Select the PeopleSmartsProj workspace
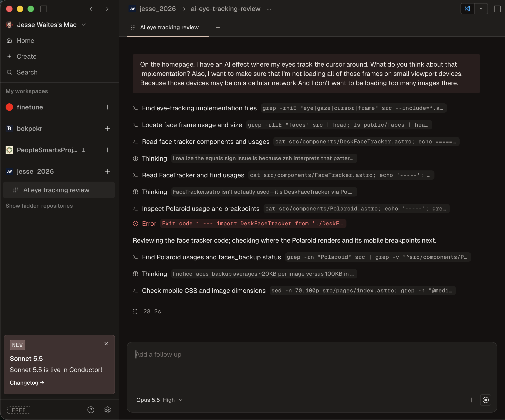Viewport: 505px width, 420px height. [47, 150]
